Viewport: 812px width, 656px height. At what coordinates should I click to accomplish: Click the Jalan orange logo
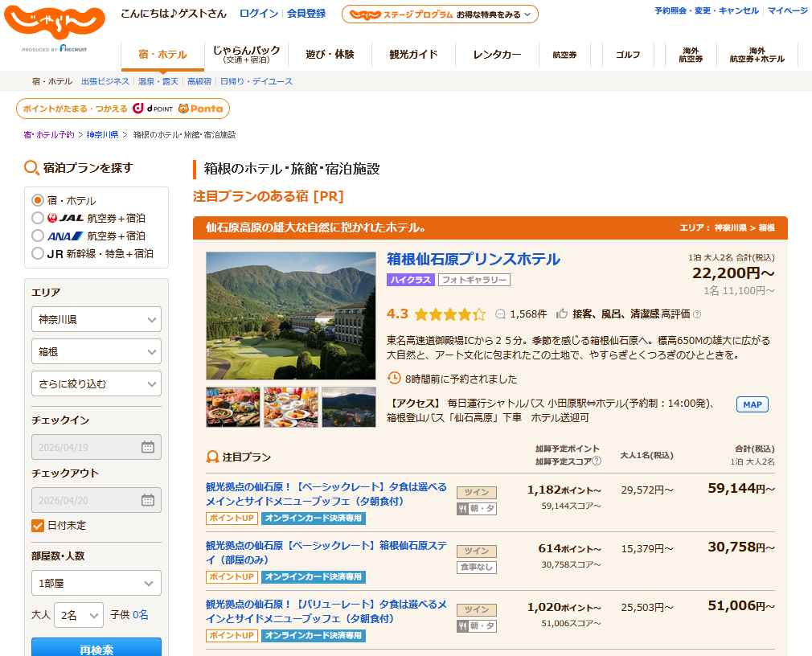(x=55, y=26)
